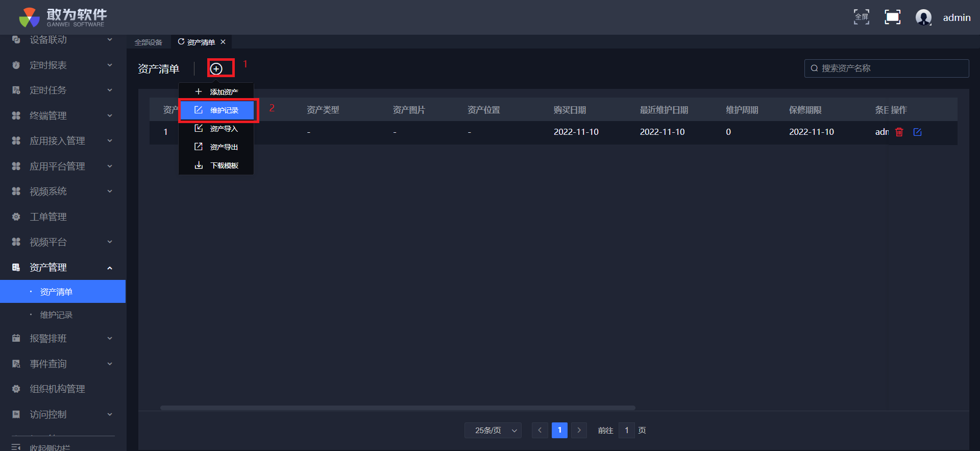The image size is (980, 451).
Task: Click the 资产类型 column header
Action: [323, 110]
